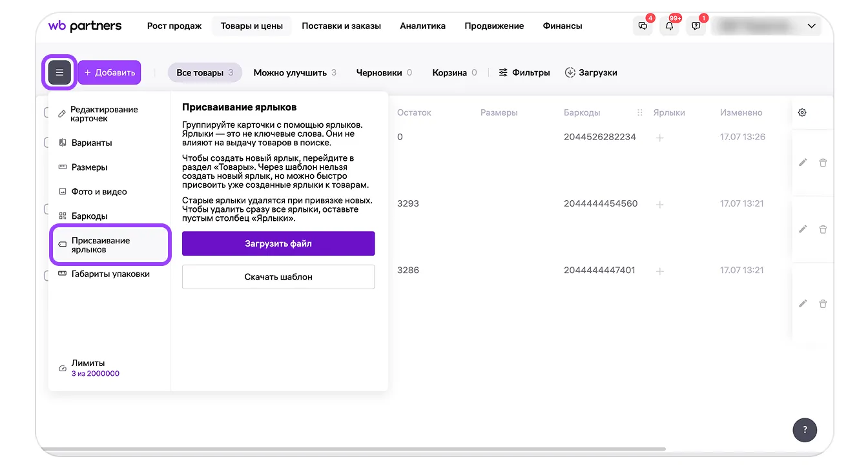Viewport: 868px width, 470px height.
Task: Delete the product row changed 17.07 13:26
Action: [x=823, y=163]
